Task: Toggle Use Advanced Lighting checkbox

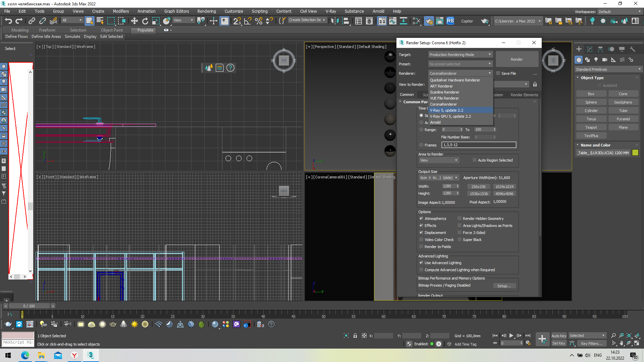Action: point(421,263)
